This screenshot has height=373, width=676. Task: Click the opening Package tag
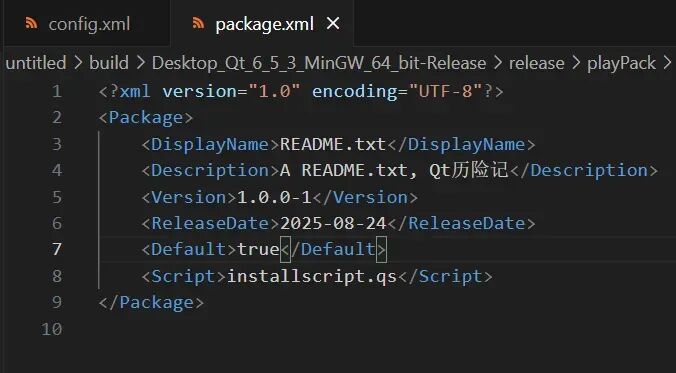[146, 117]
